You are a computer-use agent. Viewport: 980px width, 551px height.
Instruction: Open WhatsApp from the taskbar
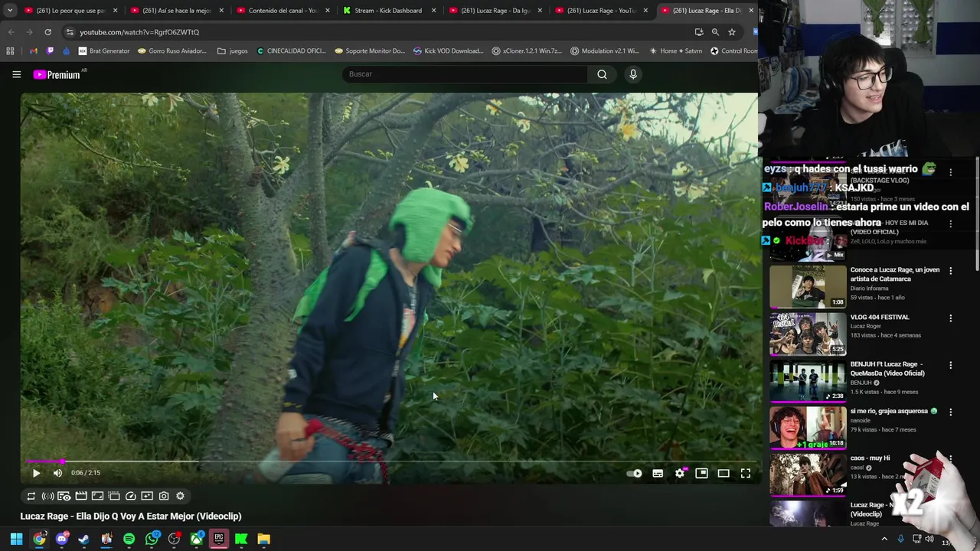pos(152,540)
